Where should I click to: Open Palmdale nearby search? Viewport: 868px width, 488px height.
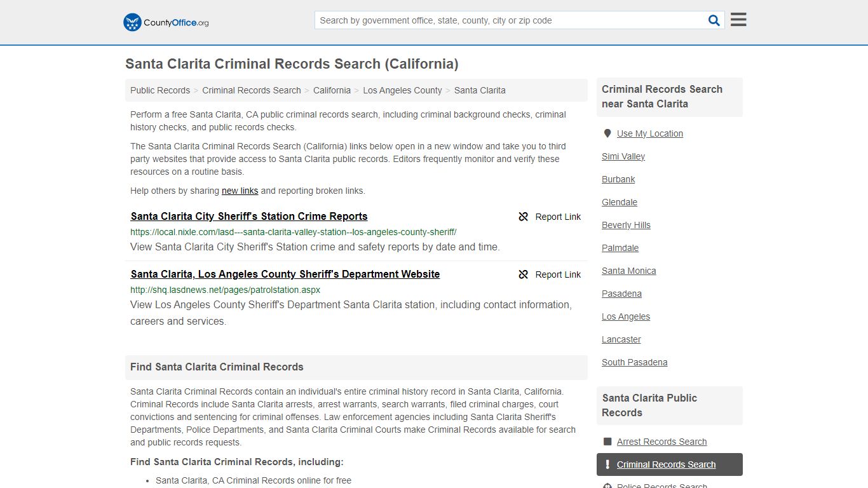click(620, 248)
